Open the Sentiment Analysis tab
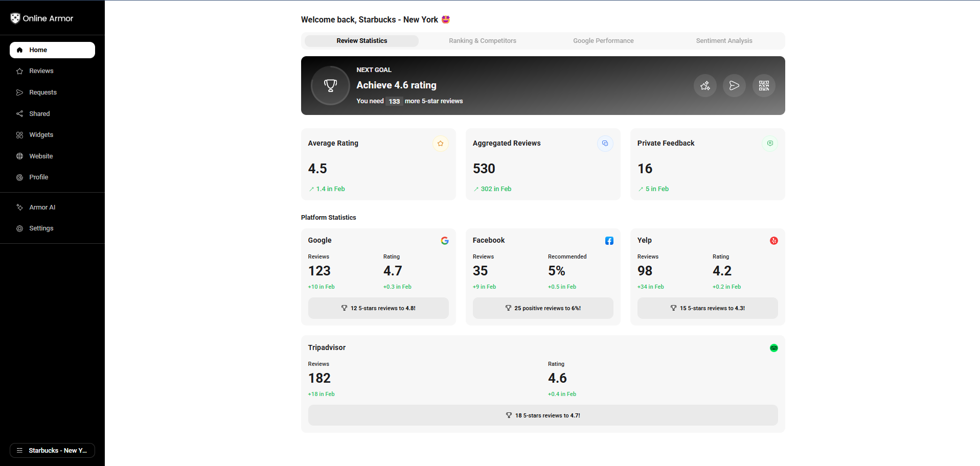This screenshot has height=466, width=980. click(724, 41)
